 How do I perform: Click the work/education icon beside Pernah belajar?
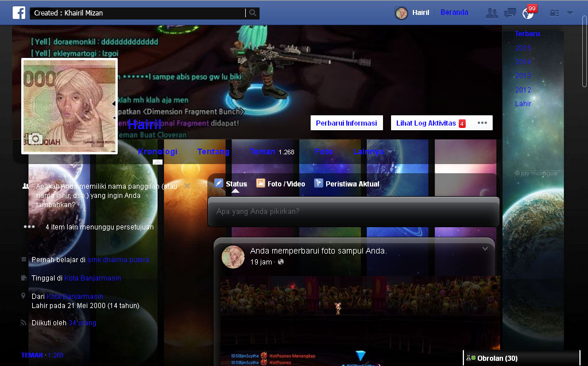click(x=24, y=259)
